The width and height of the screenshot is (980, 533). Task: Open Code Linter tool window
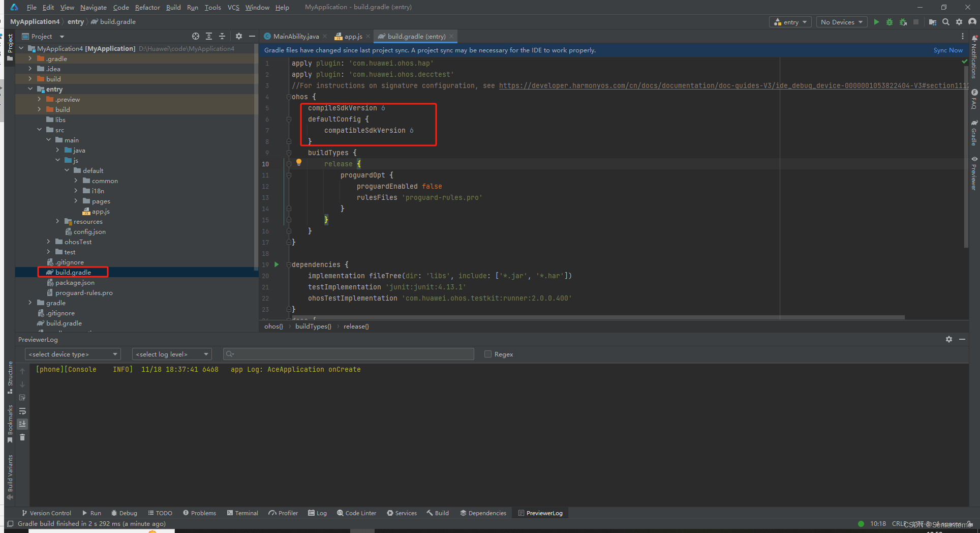click(356, 513)
